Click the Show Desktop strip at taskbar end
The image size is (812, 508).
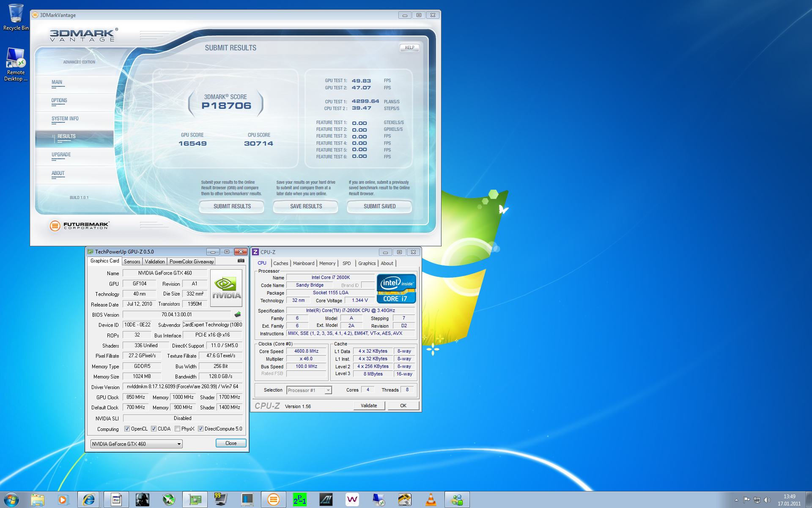pos(809,500)
